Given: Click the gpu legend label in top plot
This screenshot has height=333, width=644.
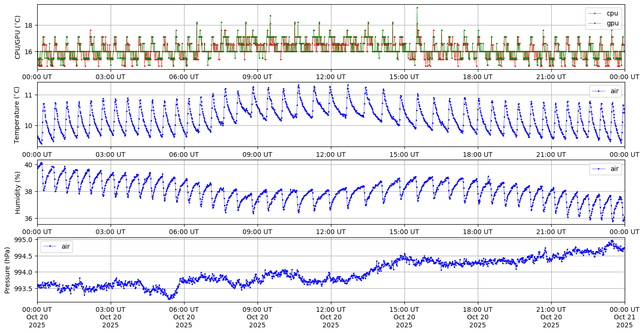Looking at the screenshot, I should (x=612, y=23).
